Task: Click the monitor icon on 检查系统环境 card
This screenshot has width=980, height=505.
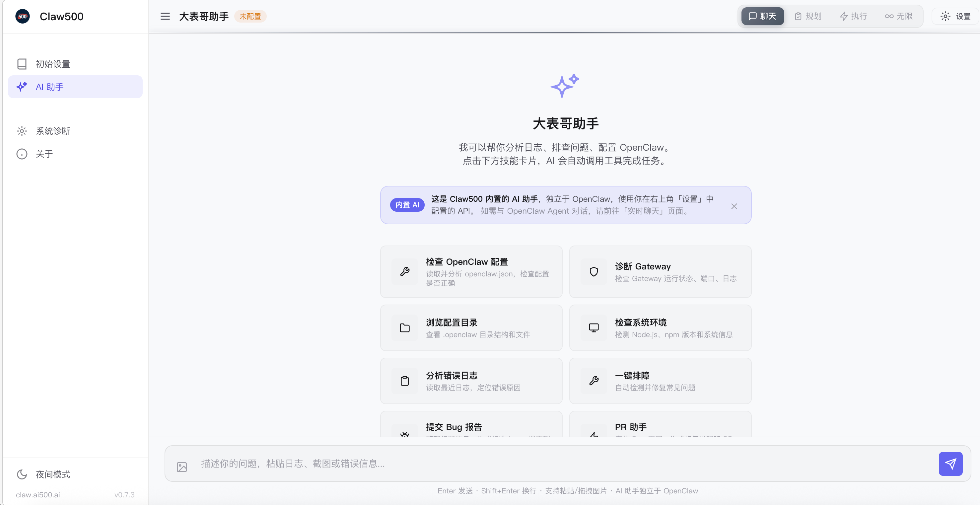Action: point(594,327)
